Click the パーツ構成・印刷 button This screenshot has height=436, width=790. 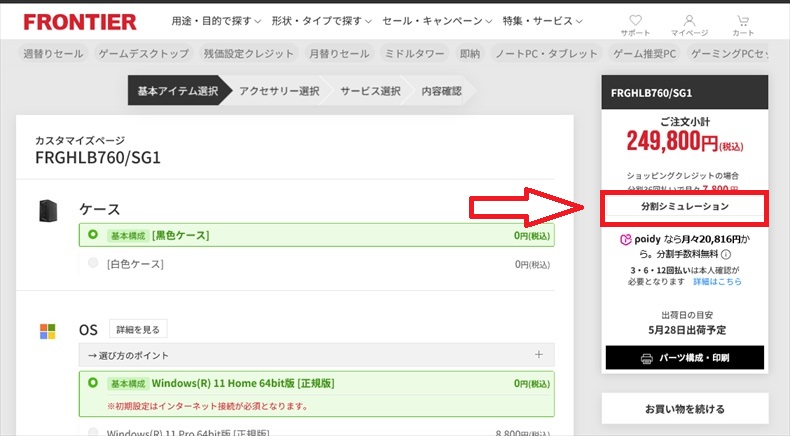pos(685,358)
